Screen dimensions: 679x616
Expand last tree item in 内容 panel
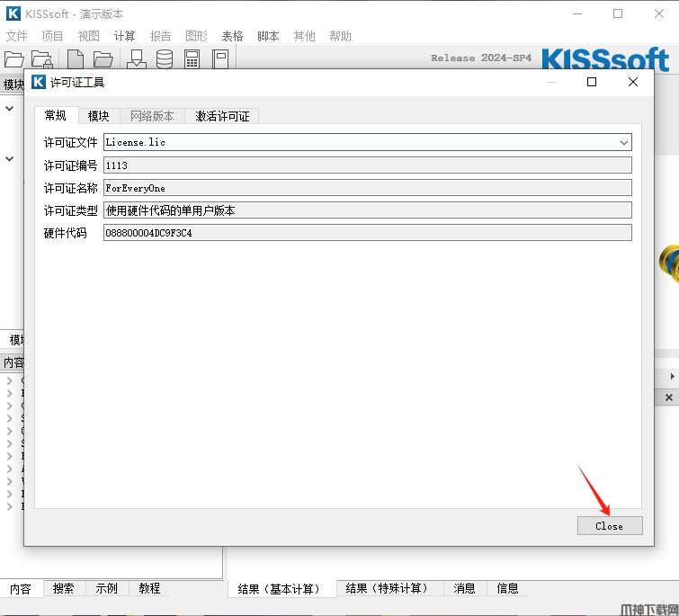point(10,506)
